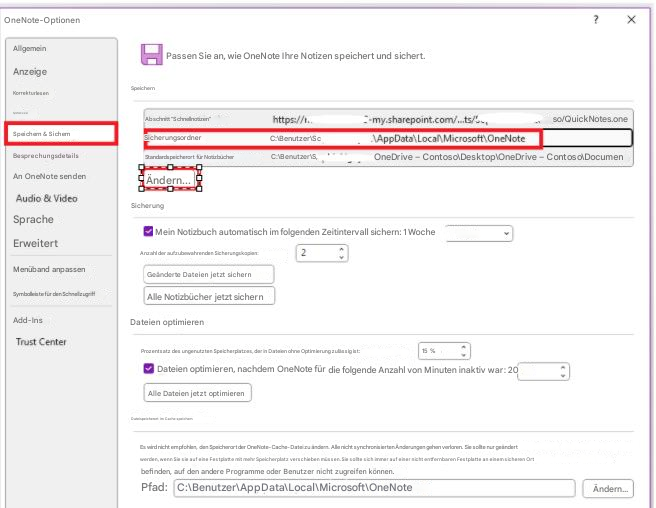Select Speichern & Sichern category
Screen dimensions: 656x508
pos(61,134)
